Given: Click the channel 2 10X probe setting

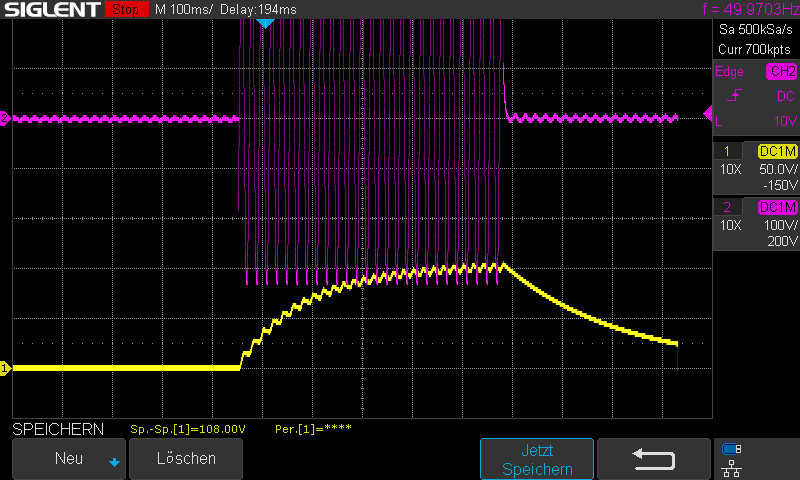Looking at the screenshot, I should coord(731,225).
